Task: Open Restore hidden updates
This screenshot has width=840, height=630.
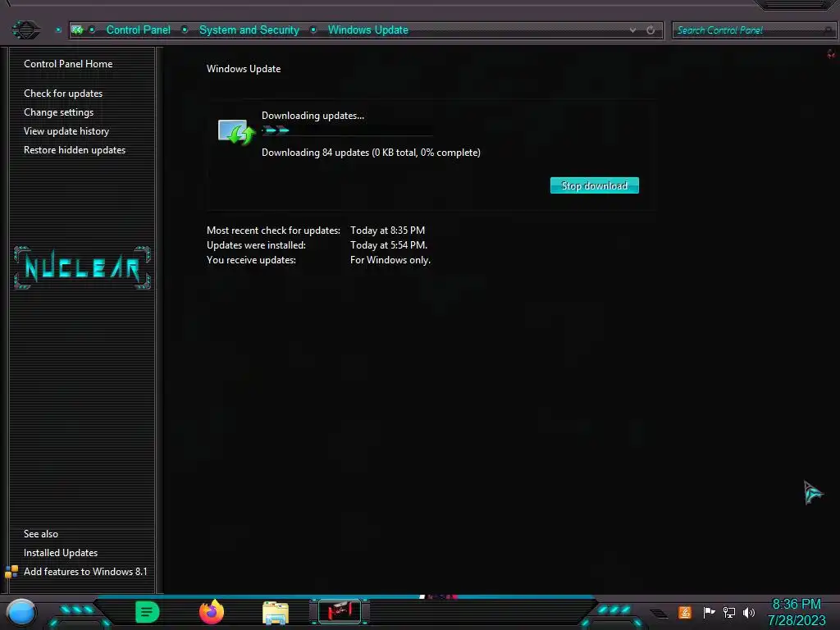Action: (x=75, y=150)
